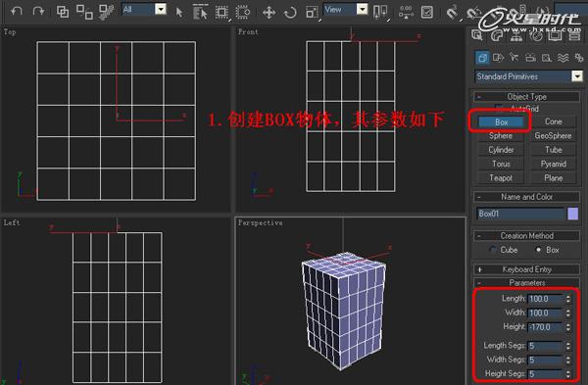Collapse the Creation Method rollout
The height and width of the screenshot is (385, 588).
click(x=526, y=236)
